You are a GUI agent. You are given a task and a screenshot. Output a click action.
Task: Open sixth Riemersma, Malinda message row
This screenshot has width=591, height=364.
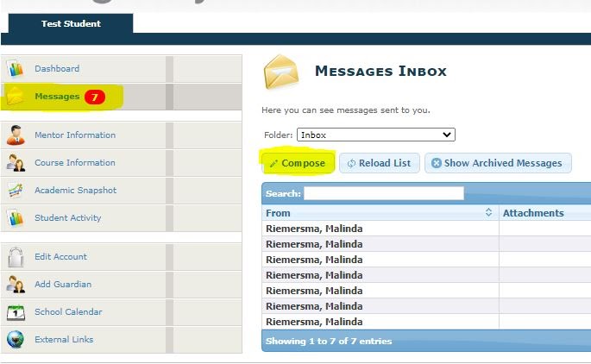coord(314,306)
